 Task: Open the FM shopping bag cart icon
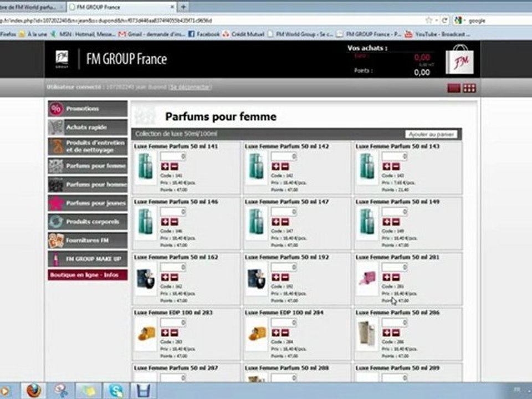pyautogui.click(x=460, y=60)
